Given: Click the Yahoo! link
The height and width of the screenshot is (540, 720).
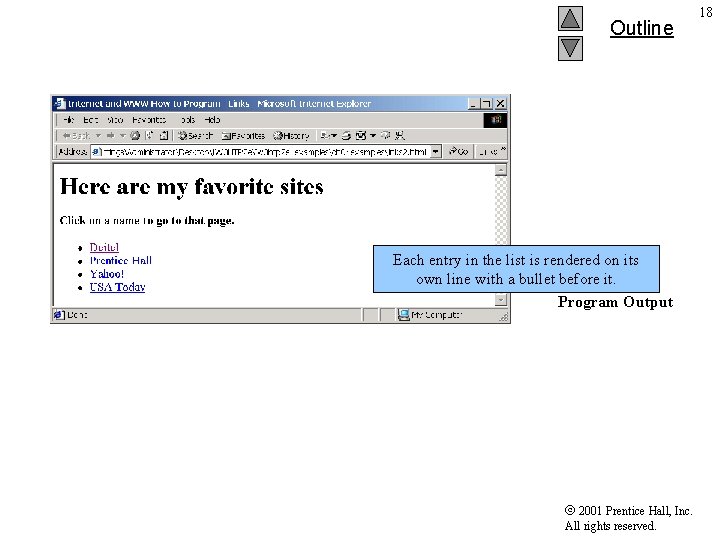Looking at the screenshot, I should tap(107, 274).
